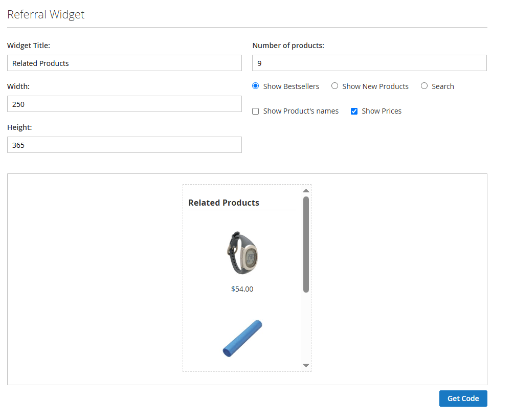Click the down arrow on the preview scrollbar

click(x=306, y=365)
